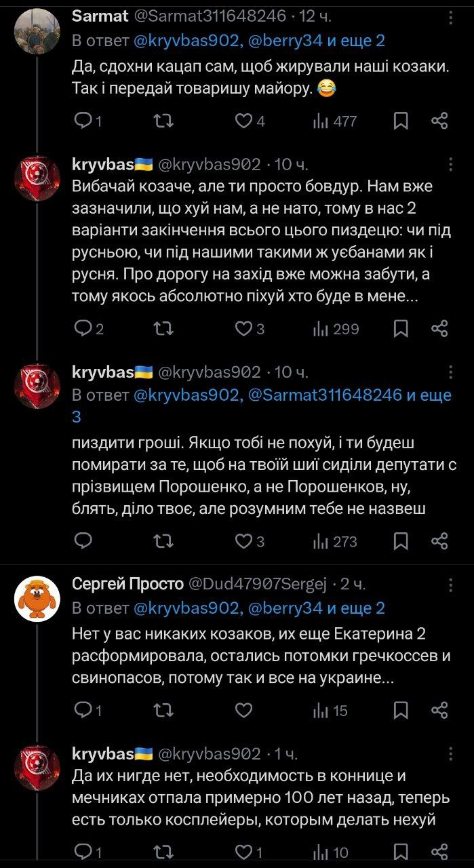This screenshot has width=474, height=868.
Task: Bookmark the last kryvbas tweet
Action: [x=401, y=851]
